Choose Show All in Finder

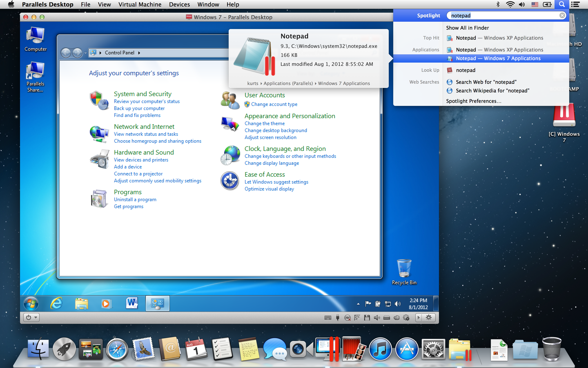(467, 28)
